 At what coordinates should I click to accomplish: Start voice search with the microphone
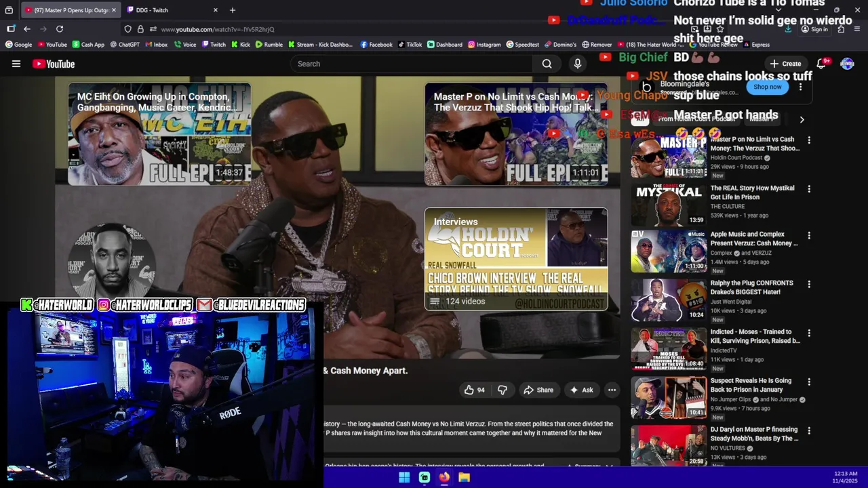click(578, 64)
